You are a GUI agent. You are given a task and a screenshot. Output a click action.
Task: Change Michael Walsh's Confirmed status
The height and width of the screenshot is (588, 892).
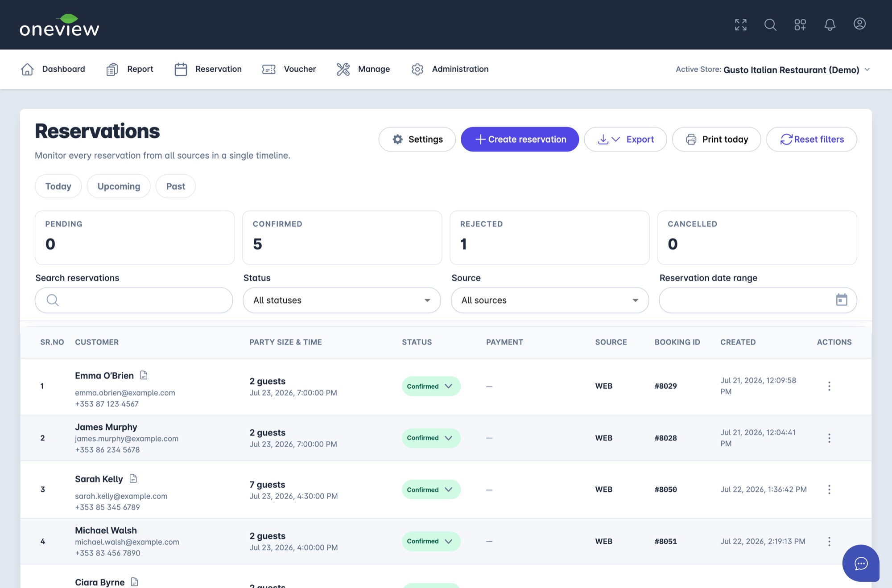[431, 541]
